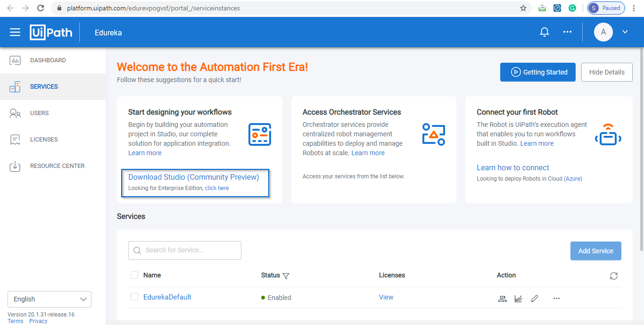Screen dimensions: 644x325
Task: Click the Users people icon in sidebar
Action: [x=15, y=113]
